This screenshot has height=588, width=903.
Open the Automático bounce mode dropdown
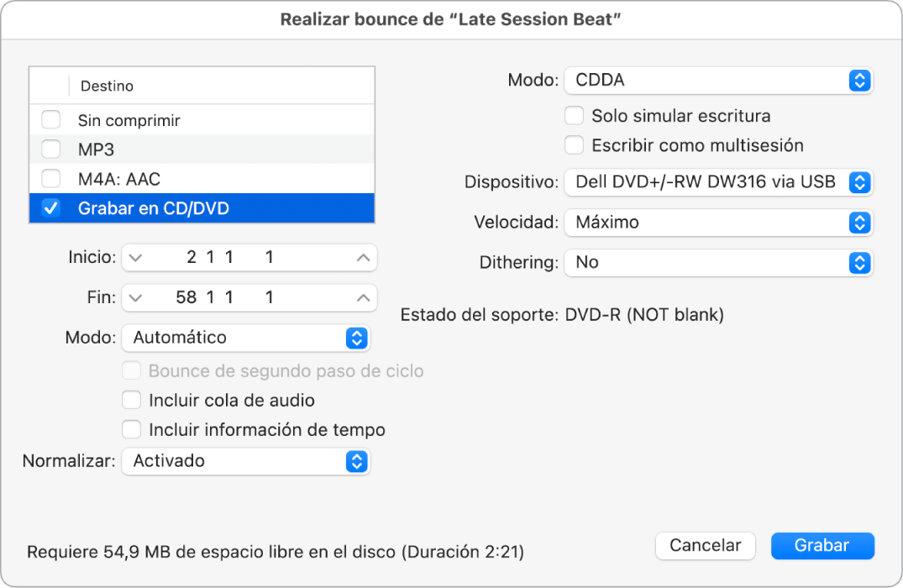[x=245, y=338]
